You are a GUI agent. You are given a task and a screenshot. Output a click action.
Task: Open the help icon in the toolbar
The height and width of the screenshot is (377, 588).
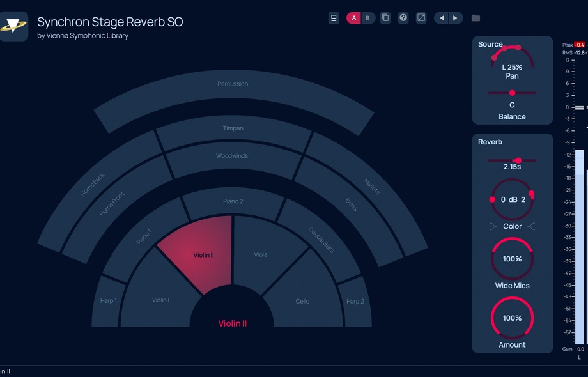[403, 18]
